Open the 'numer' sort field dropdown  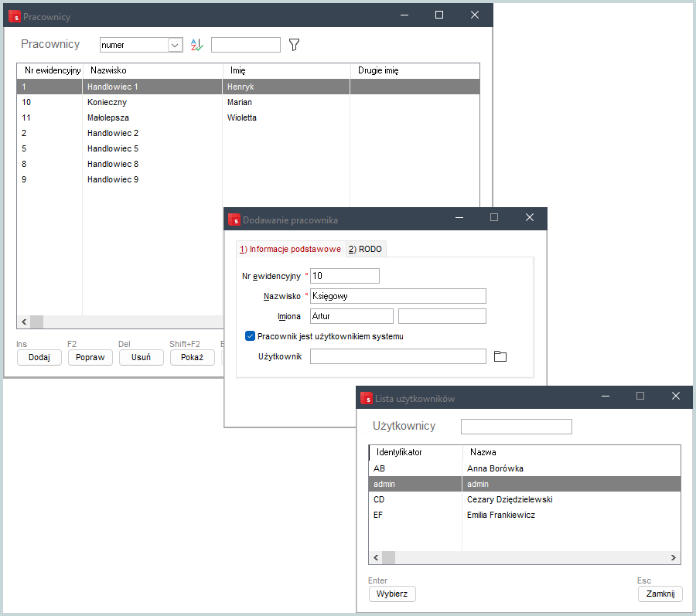point(176,45)
